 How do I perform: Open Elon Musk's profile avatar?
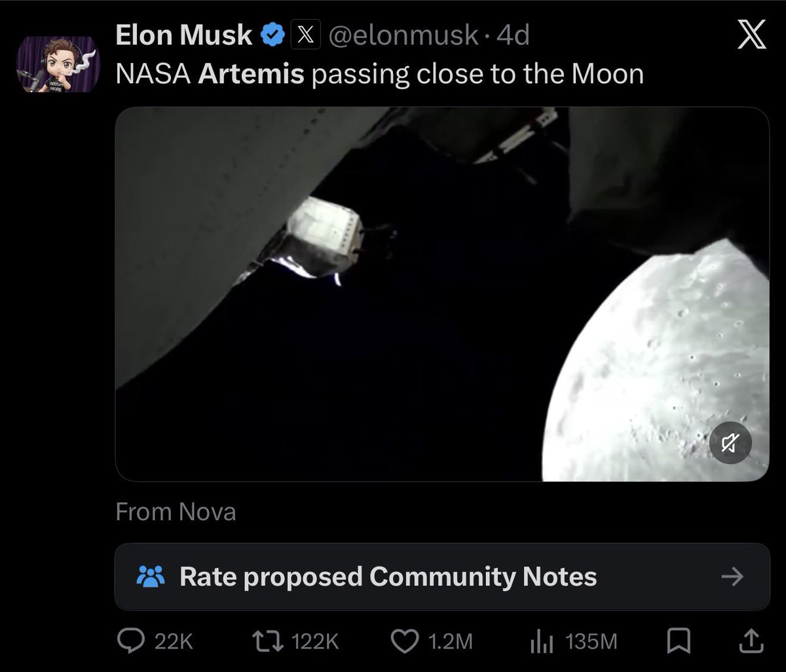coord(58,64)
